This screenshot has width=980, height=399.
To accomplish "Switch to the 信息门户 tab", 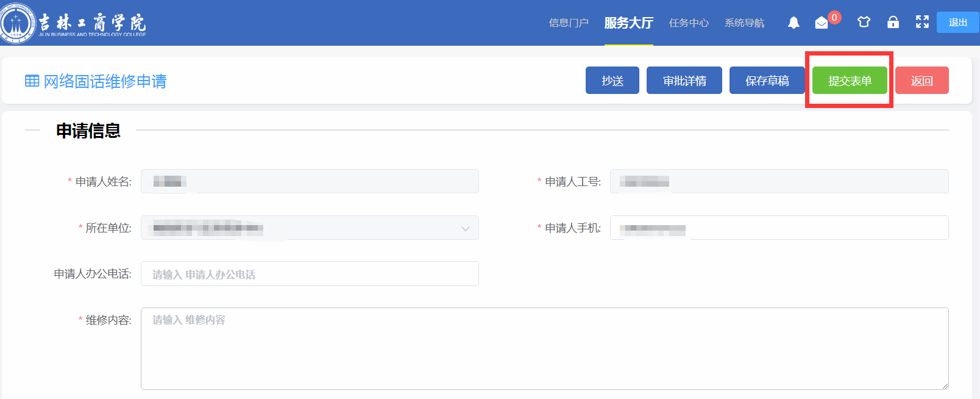I will (x=569, y=23).
